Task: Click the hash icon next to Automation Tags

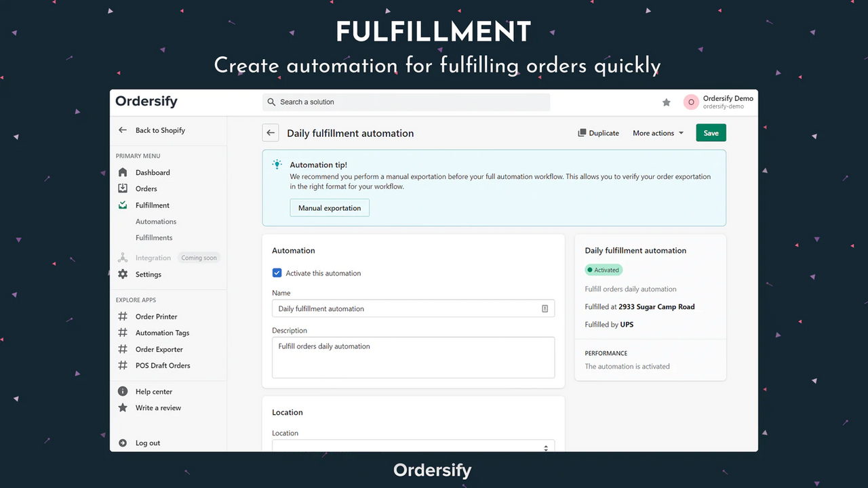Action: click(123, 333)
